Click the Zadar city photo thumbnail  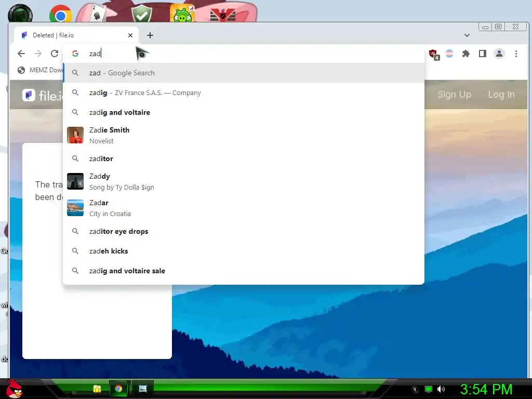[75, 208]
